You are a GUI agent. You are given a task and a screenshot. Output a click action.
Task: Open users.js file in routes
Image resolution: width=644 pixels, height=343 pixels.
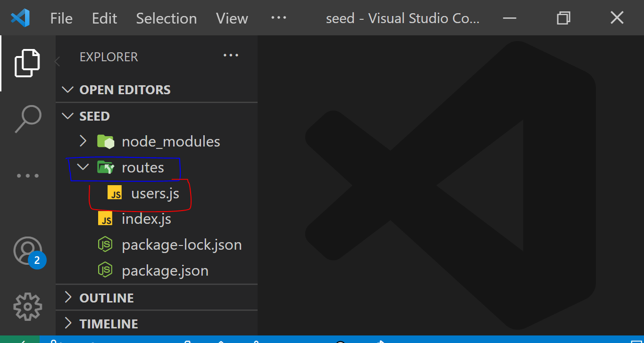pyautogui.click(x=155, y=193)
